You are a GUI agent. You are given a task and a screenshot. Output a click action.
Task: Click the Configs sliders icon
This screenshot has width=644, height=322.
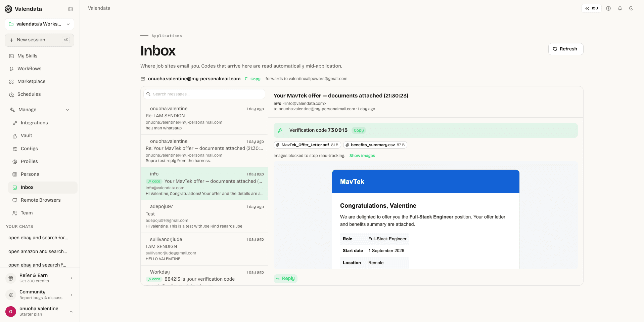tap(15, 149)
